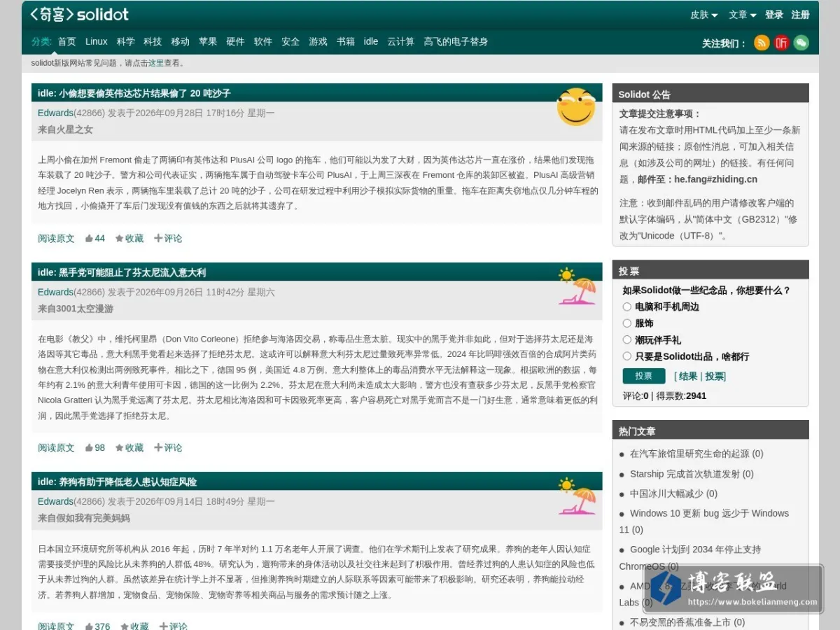Click email text he.fang#zhiding.cn

click(x=716, y=179)
